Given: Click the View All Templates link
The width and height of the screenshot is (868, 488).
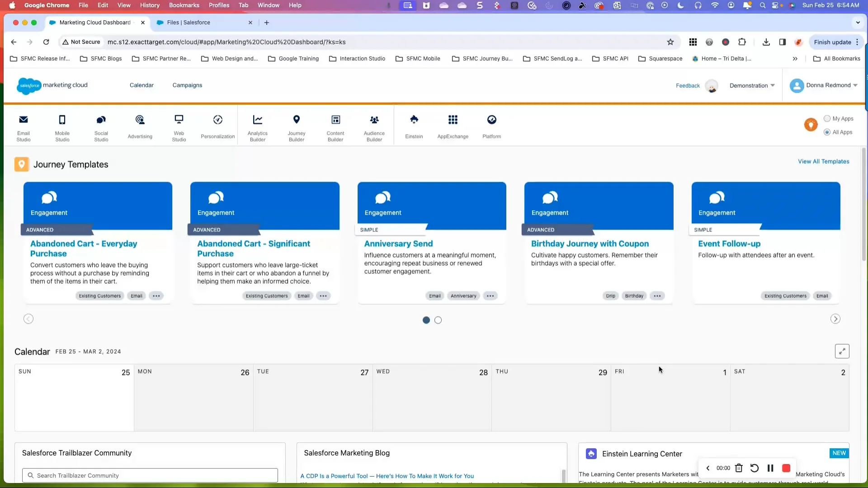Looking at the screenshot, I should point(823,161).
